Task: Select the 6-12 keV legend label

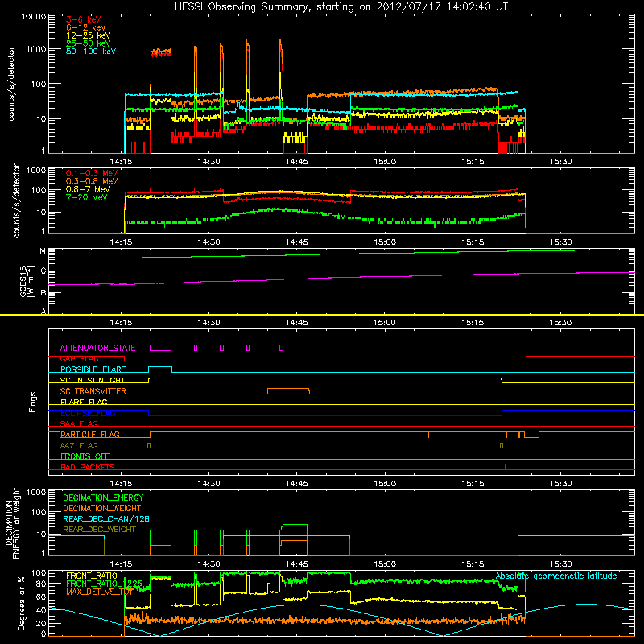Action: [86, 27]
